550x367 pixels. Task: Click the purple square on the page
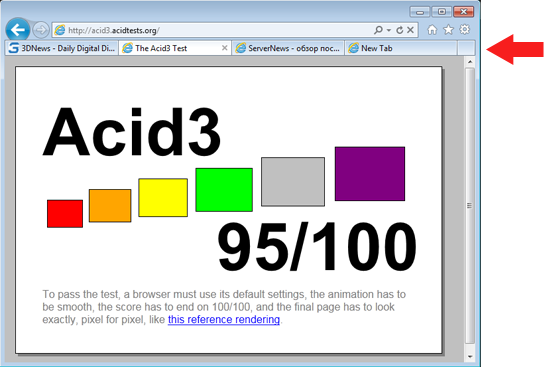pyautogui.click(x=370, y=174)
